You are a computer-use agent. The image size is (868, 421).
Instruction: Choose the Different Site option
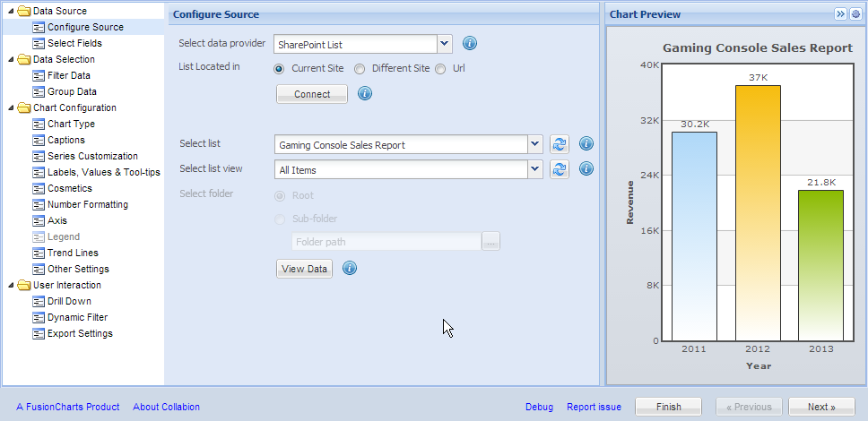coord(360,69)
